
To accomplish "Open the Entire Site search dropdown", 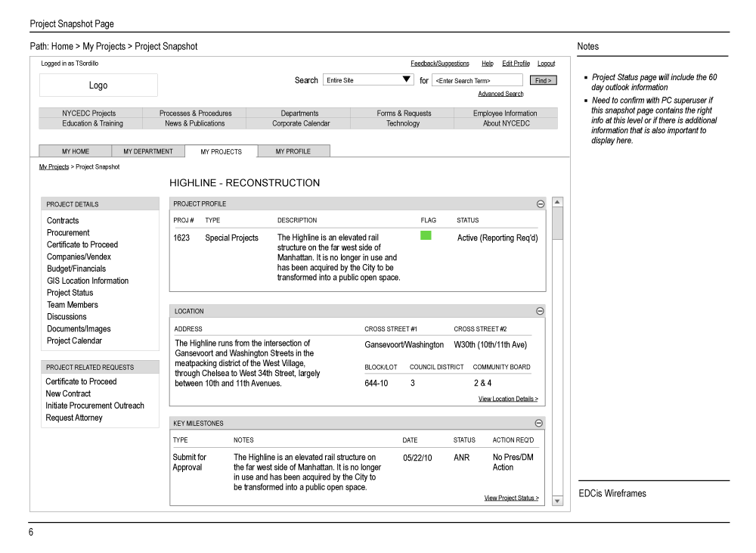I will pos(407,79).
